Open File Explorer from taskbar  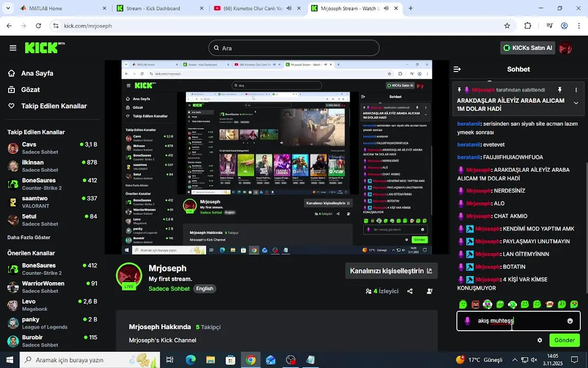(210, 360)
